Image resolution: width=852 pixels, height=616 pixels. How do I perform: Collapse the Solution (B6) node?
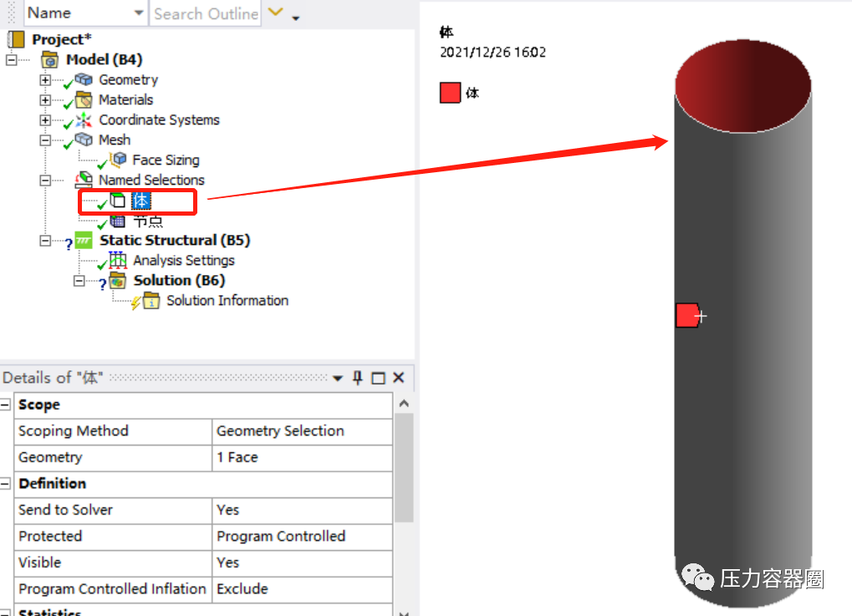coord(79,281)
